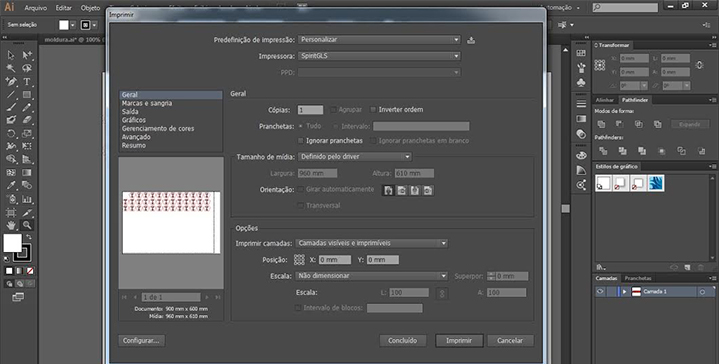This screenshot has height=364, width=719.
Task: Select the Rectangle tool
Action: point(27,95)
